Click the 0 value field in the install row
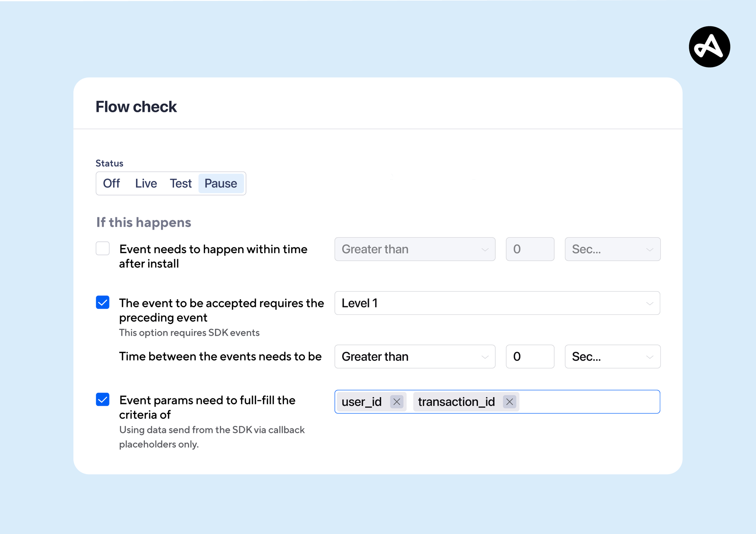 [x=530, y=249]
